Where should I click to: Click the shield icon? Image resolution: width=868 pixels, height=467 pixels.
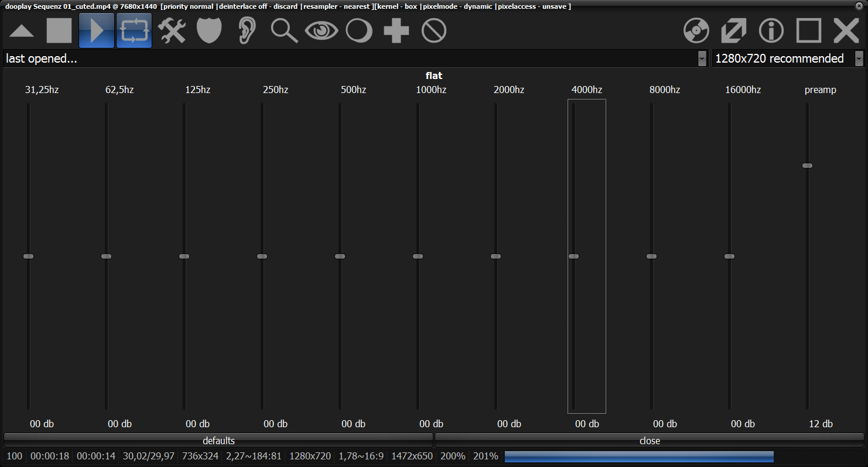pos(209,31)
